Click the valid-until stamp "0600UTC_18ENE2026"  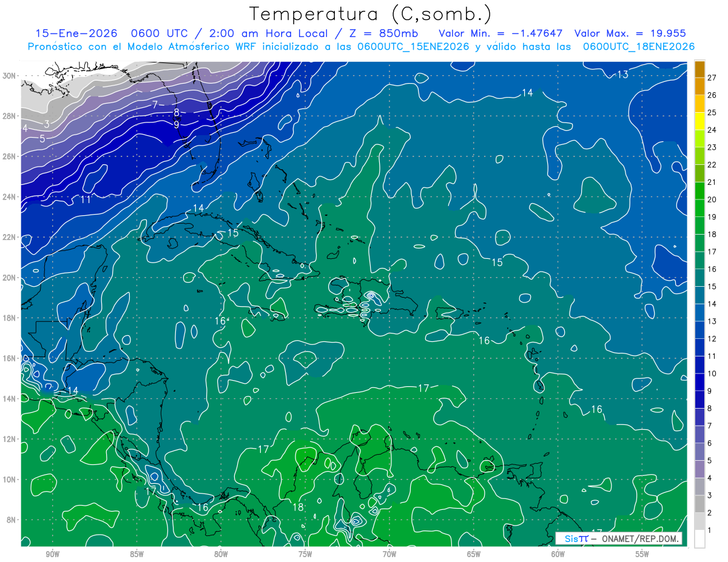pyautogui.click(x=638, y=47)
